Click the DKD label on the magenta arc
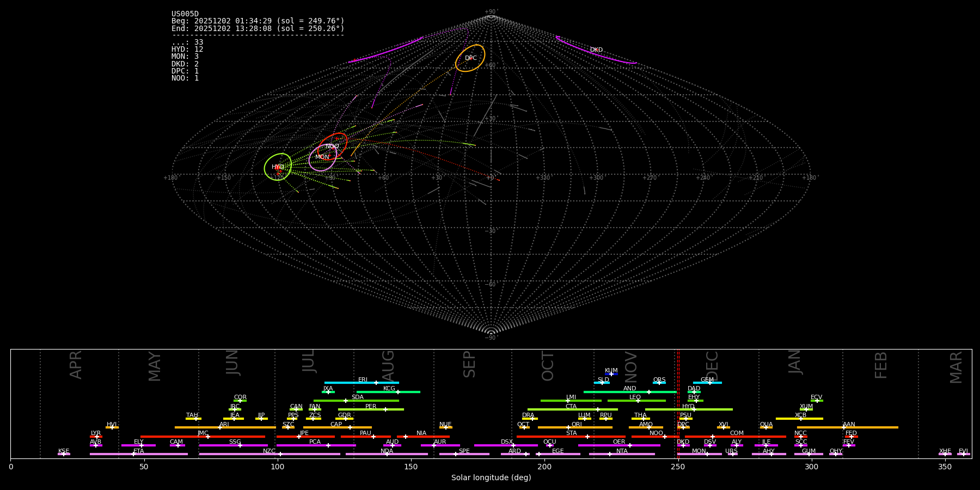 click(596, 50)
